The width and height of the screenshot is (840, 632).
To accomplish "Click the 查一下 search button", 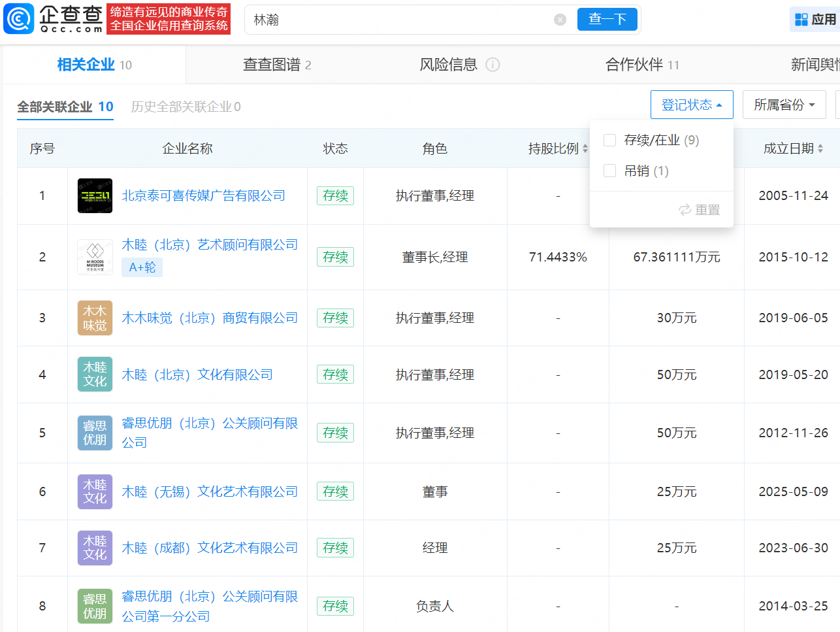I will pos(607,20).
